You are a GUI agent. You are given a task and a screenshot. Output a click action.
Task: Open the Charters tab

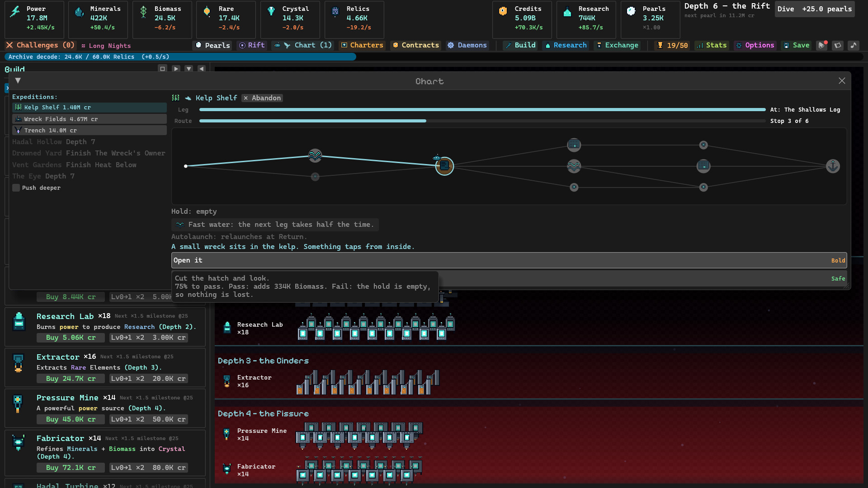click(x=362, y=45)
